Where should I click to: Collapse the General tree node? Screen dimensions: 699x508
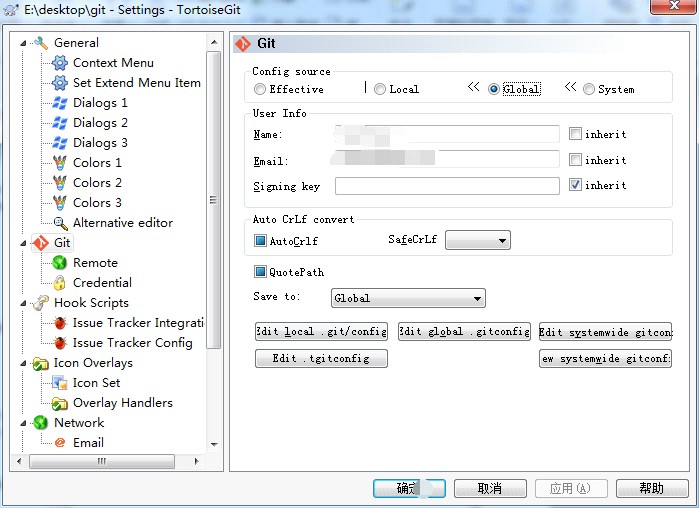tap(24, 43)
